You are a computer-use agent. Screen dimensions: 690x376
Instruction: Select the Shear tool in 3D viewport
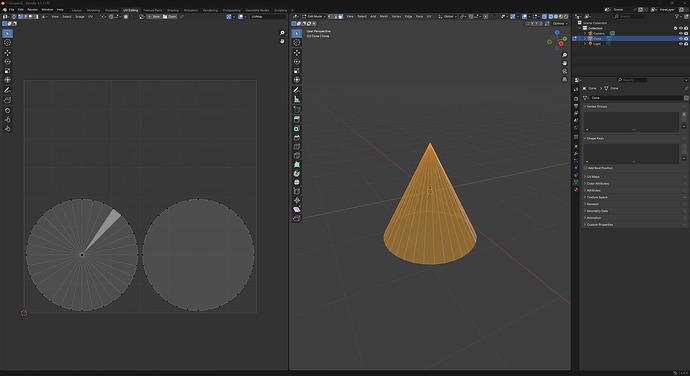tap(297, 209)
